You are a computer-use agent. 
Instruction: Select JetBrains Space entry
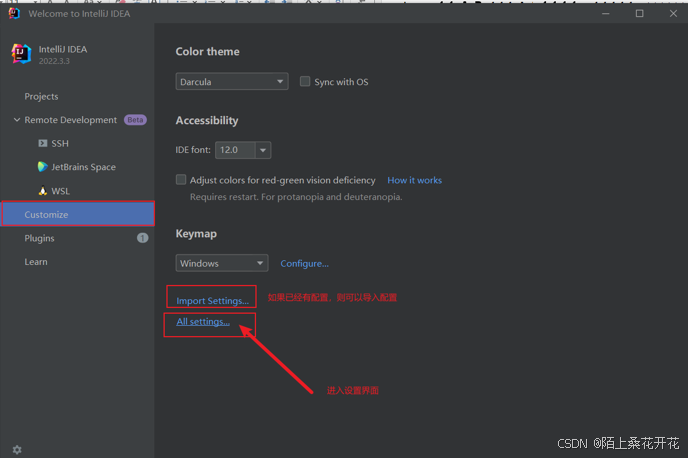[x=83, y=167]
